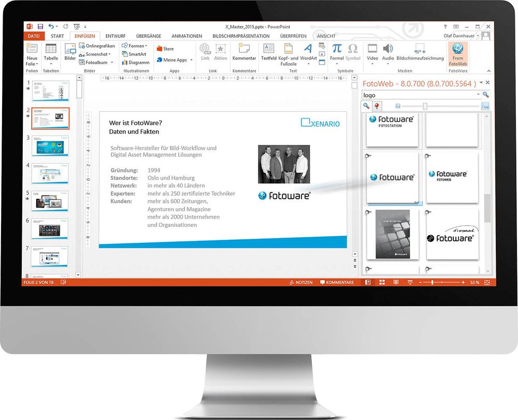Switch to ENTWURF tab
Viewport: 518px width, 420px height.
116,36
